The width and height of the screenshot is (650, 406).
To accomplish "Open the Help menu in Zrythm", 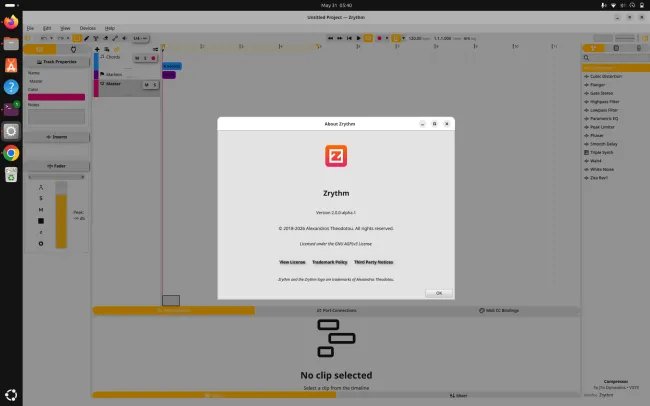I will point(109,28).
